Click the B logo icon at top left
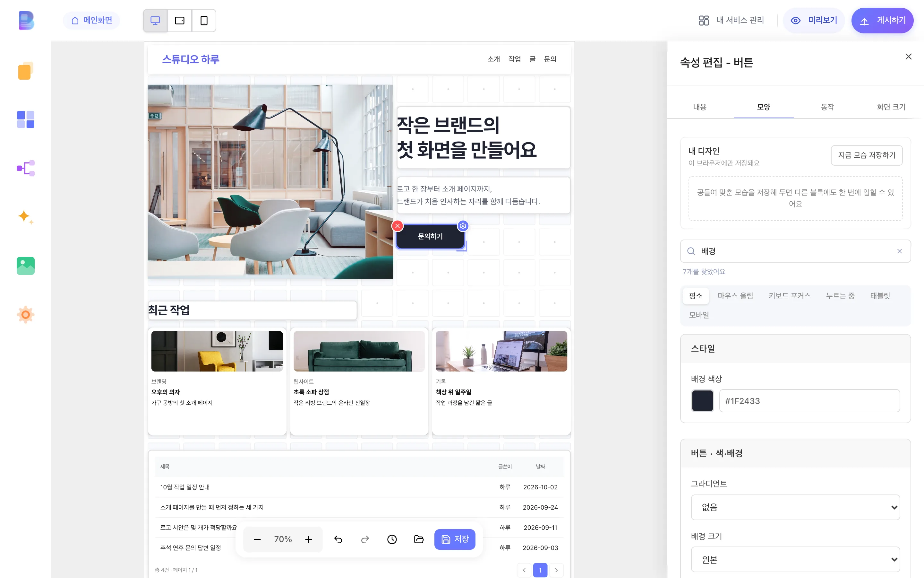924x578 pixels. (26, 20)
